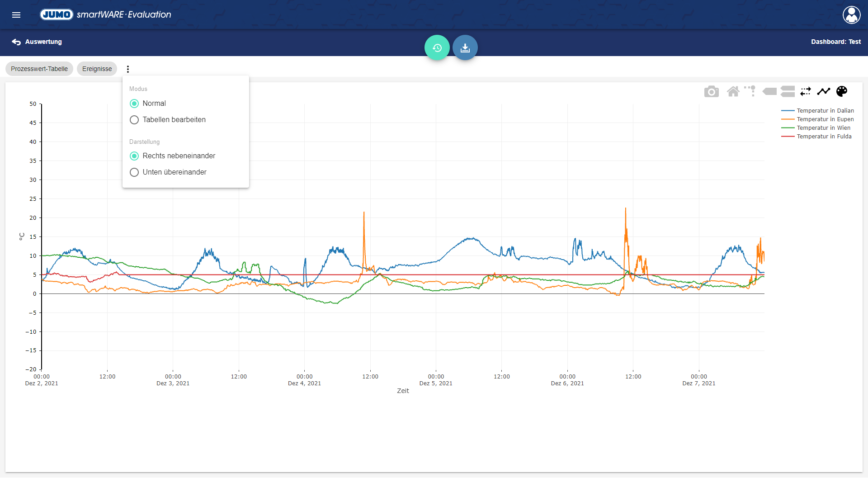
Task: Toggle the three-dot options menu
Action: (128, 69)
